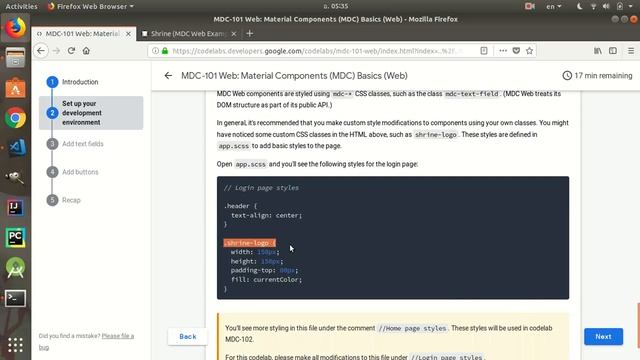Open network indicator in the top bar
This screenshot has height=360, width=640.
coord(593,6)
